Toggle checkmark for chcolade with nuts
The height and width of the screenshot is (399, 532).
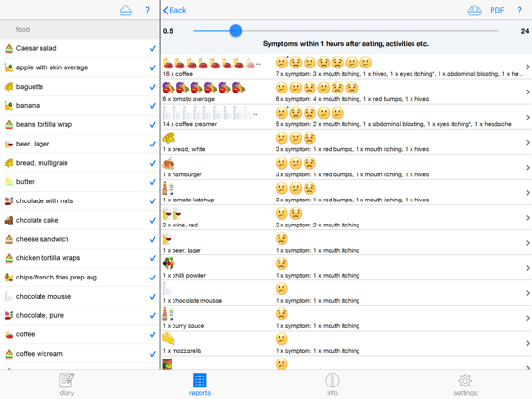[x=153, y=200]
